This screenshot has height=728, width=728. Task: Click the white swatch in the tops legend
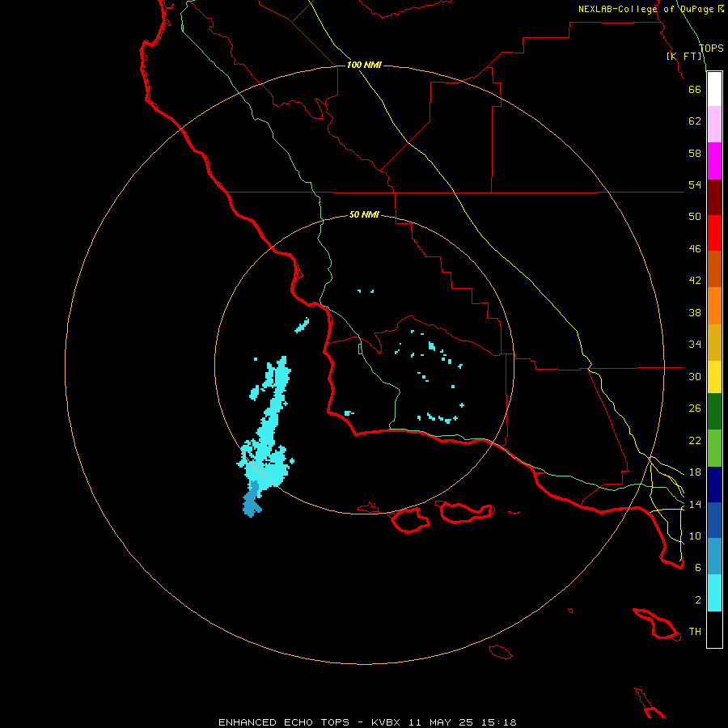click(x=714, y=89)
